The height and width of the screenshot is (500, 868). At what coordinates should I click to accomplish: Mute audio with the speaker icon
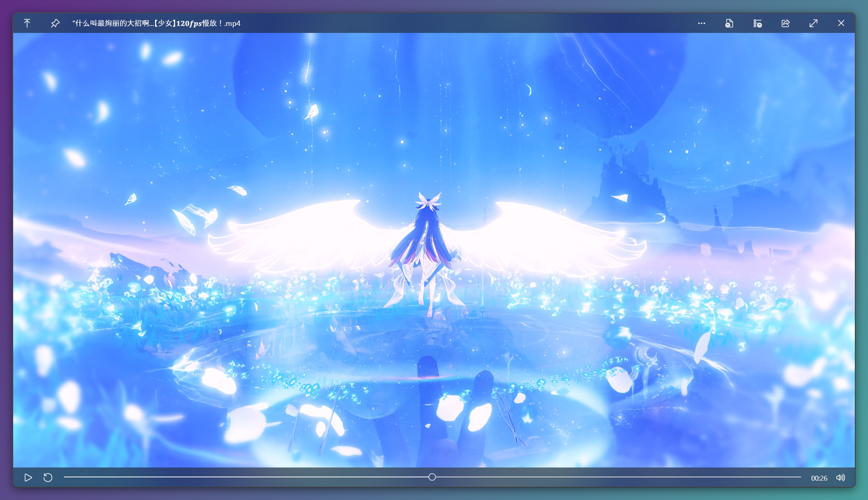coord(840,477)
